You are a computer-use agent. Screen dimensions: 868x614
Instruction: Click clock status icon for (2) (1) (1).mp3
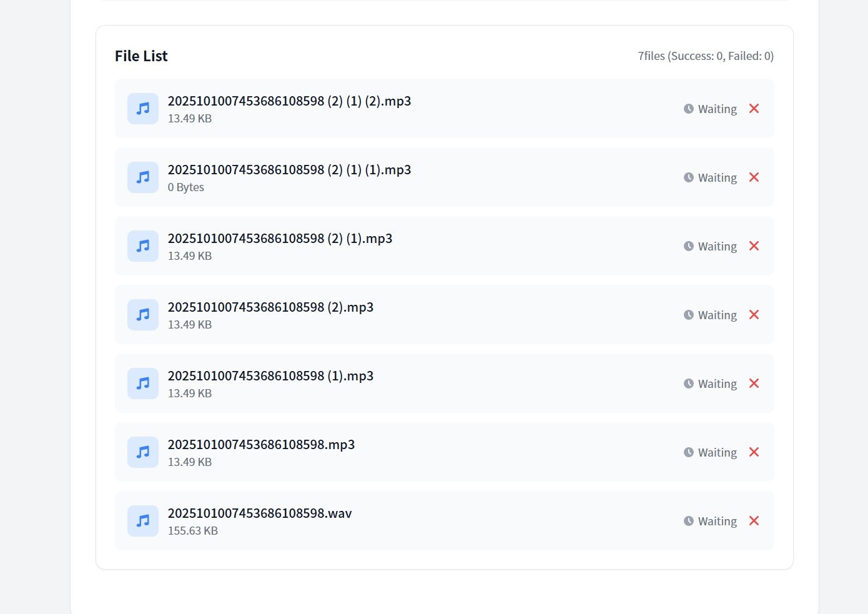click(689, 177)
